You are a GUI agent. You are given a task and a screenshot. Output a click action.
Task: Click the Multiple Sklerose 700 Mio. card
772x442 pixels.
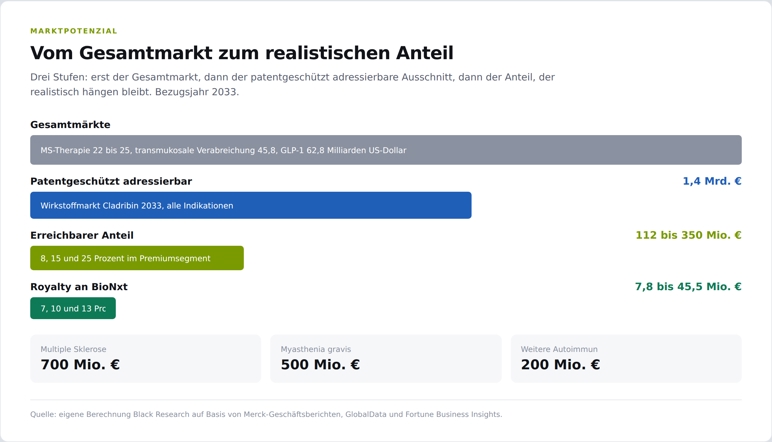[145, 358]
